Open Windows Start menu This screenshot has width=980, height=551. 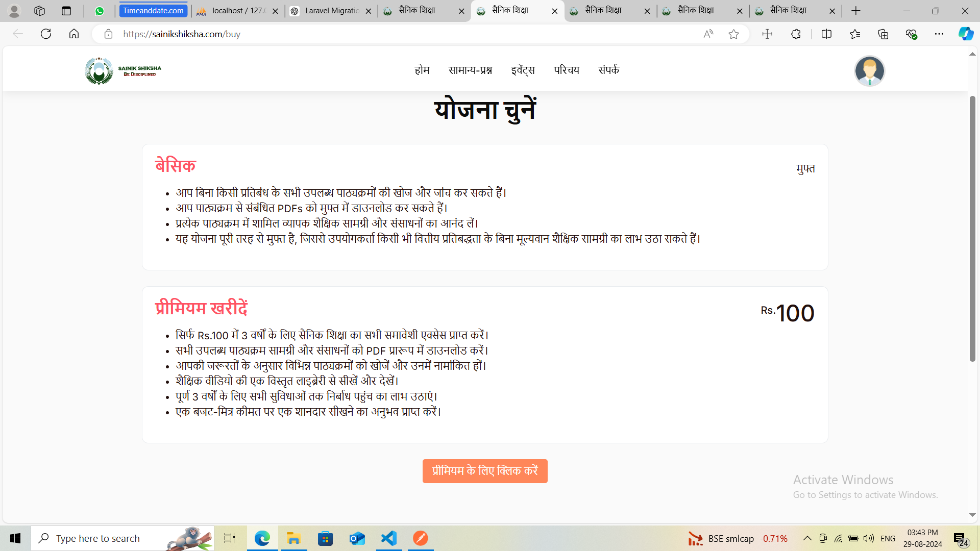15,538
